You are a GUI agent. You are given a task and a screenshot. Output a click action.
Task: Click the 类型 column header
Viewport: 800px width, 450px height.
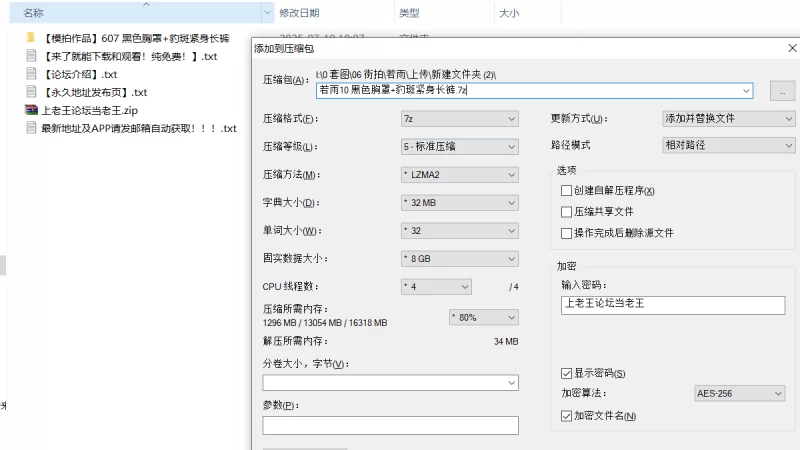pyautogui.click(x=409, y=13)
